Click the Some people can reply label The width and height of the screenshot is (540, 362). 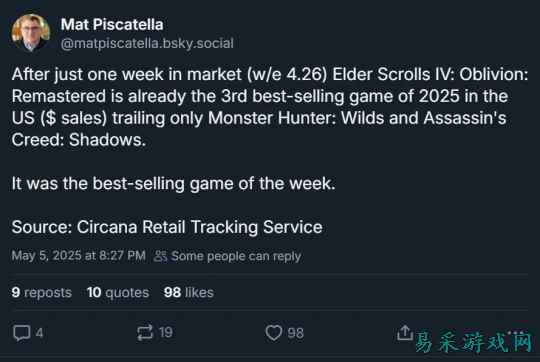(236, 256)
